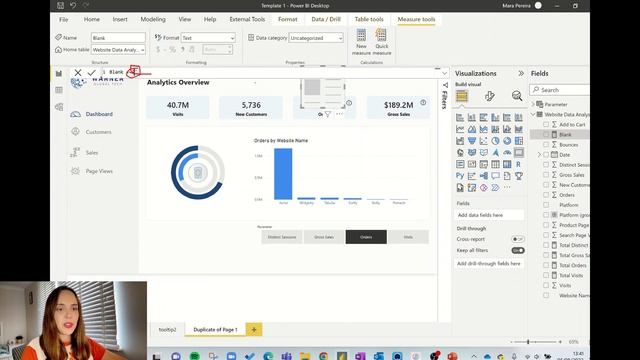Screen dimensions: 640x360
Task: Open the Report view icon in left rail
Action: tap(59, 73)
